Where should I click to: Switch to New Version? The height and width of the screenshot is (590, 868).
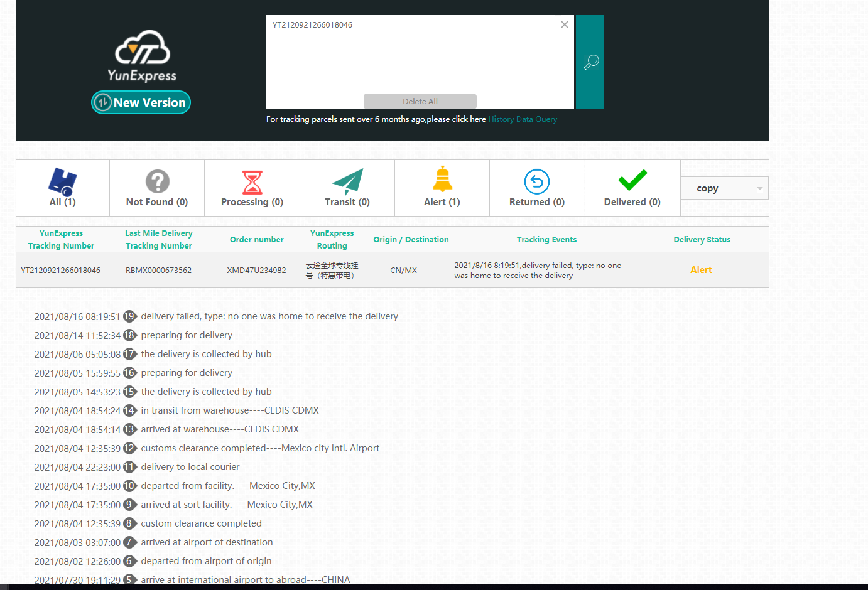point(141,102)
